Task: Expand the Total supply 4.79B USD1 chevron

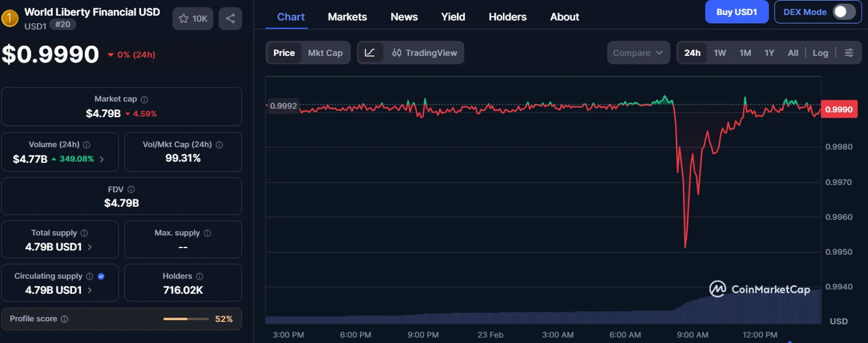Action: point(90,247)
